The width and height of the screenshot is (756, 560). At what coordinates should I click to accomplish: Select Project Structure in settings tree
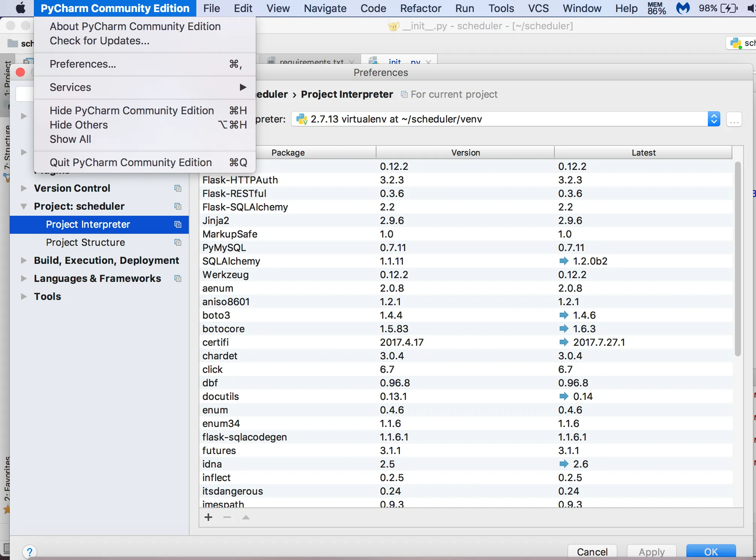tap(85, 242)
